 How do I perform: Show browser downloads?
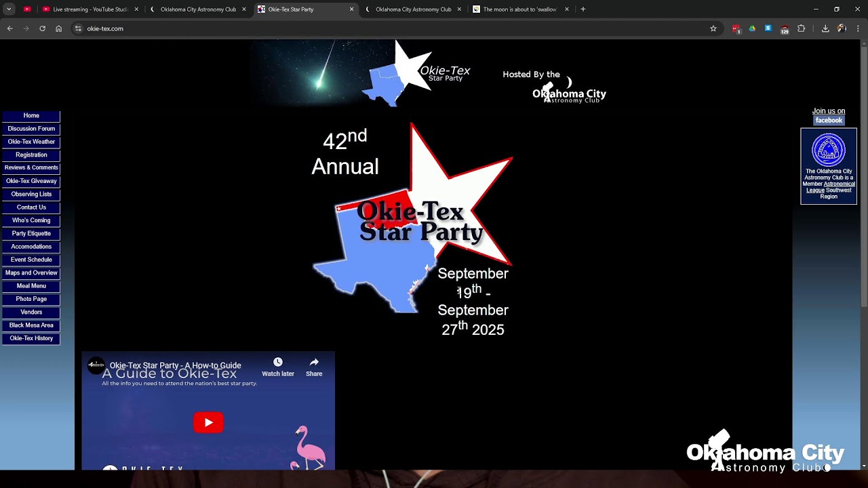pos(825,28)
